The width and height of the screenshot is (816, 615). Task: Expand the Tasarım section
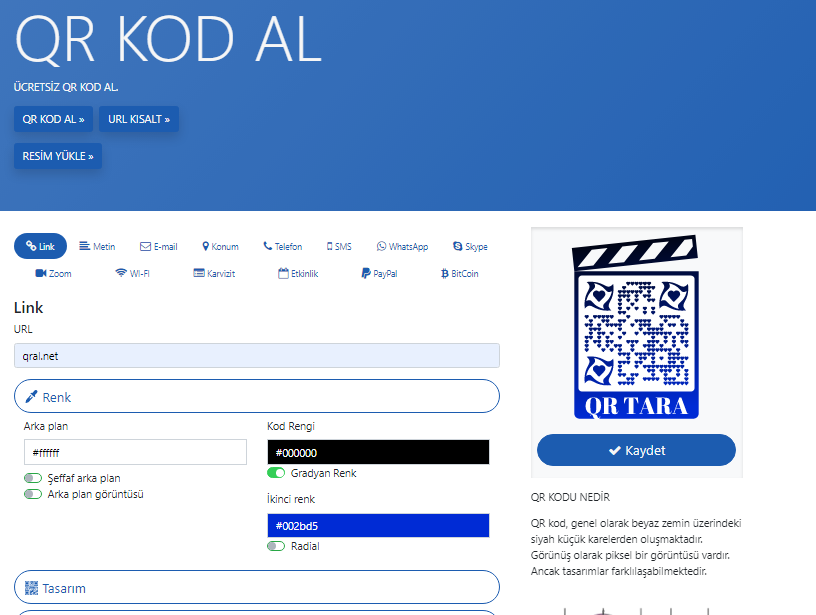(256, 588)
